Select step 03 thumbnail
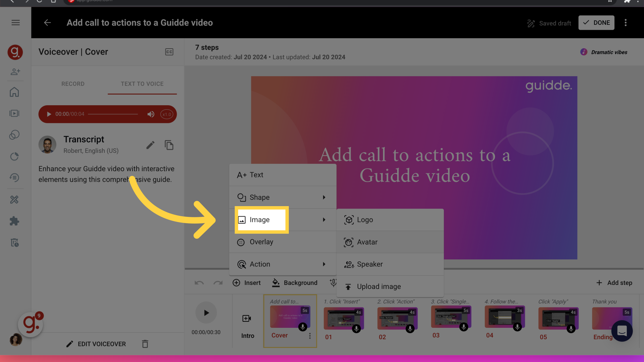 pos(451,317)
